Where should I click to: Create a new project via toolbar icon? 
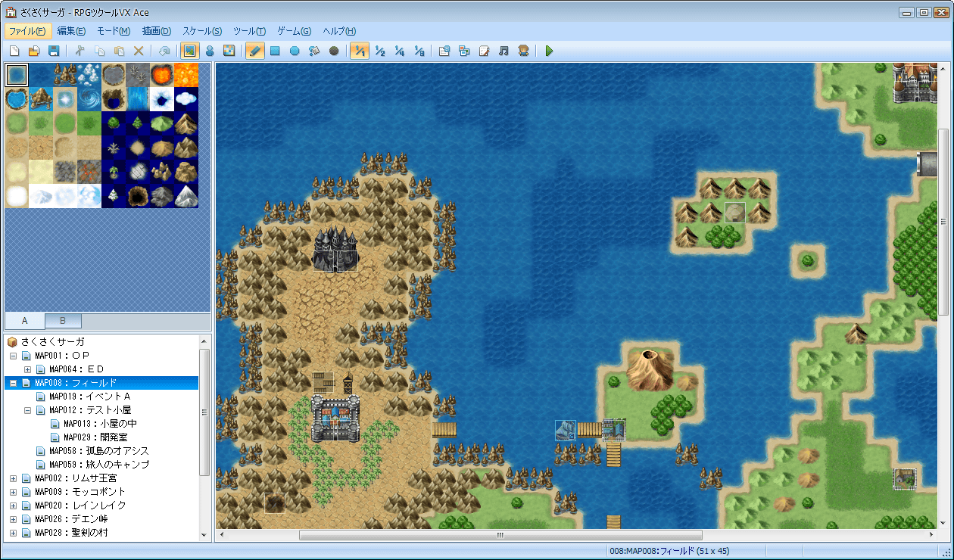[14, 51]
